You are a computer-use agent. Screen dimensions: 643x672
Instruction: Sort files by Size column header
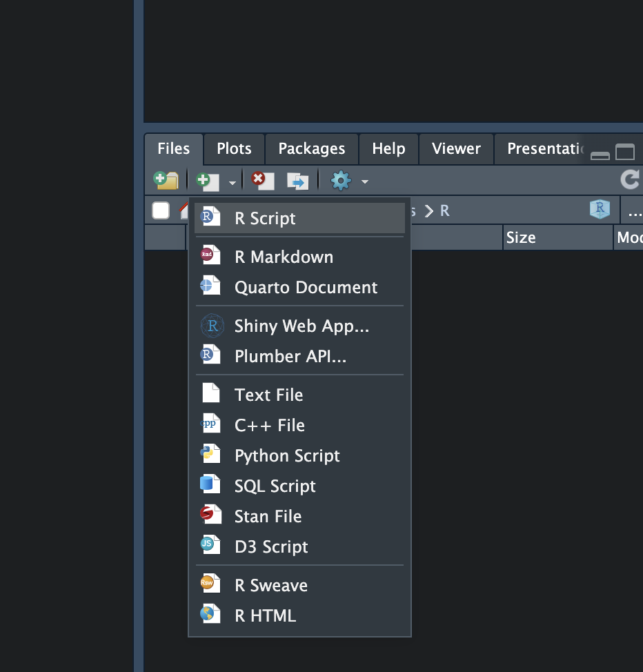(x=521, y=237)
